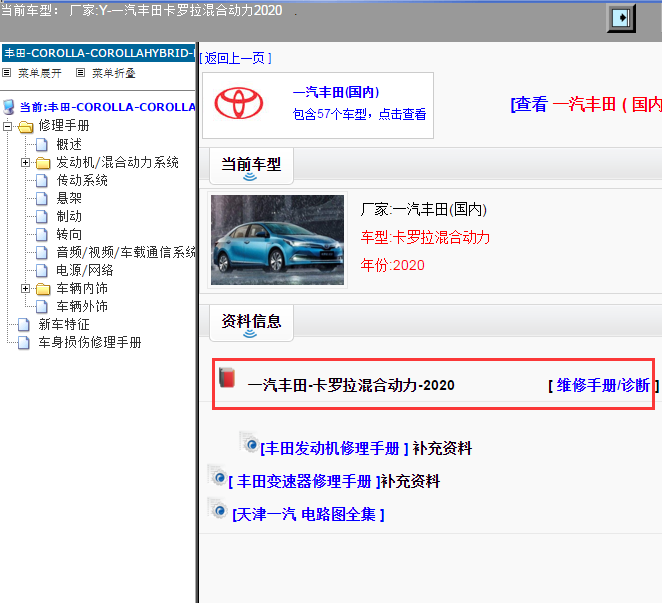Click the 厂家:一汽丰田(国内) text
662x603 pixels.
click(x=423, y=209)
